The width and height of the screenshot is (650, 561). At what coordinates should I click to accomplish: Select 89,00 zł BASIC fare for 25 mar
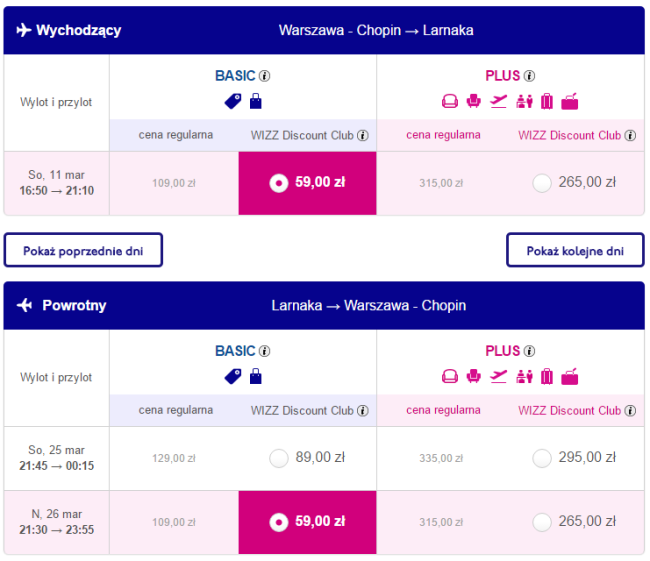(x=279, y=458)
